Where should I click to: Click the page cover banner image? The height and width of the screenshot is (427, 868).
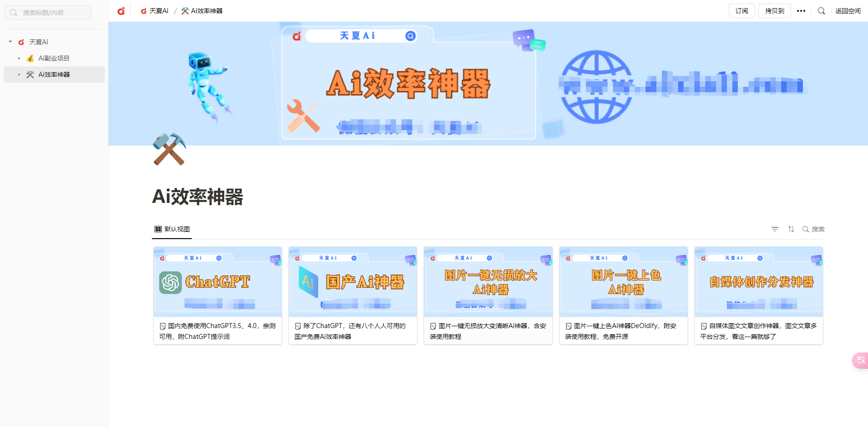point(488,84)
